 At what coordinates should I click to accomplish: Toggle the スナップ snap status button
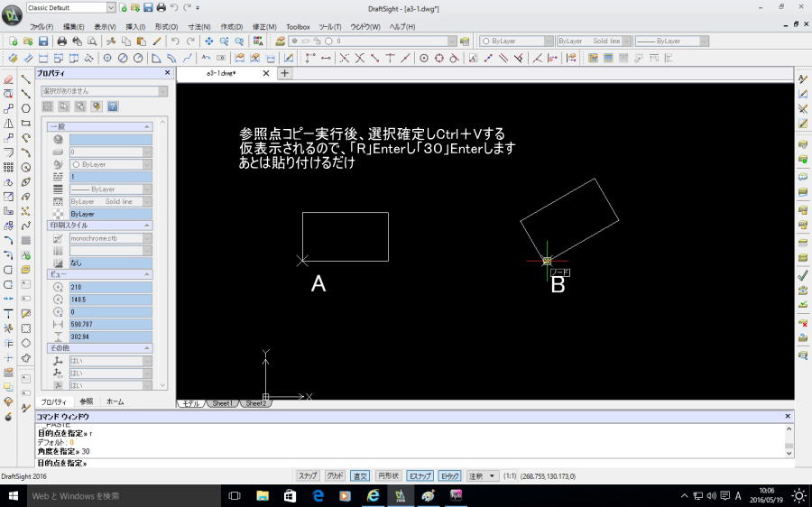pos(308,476)
